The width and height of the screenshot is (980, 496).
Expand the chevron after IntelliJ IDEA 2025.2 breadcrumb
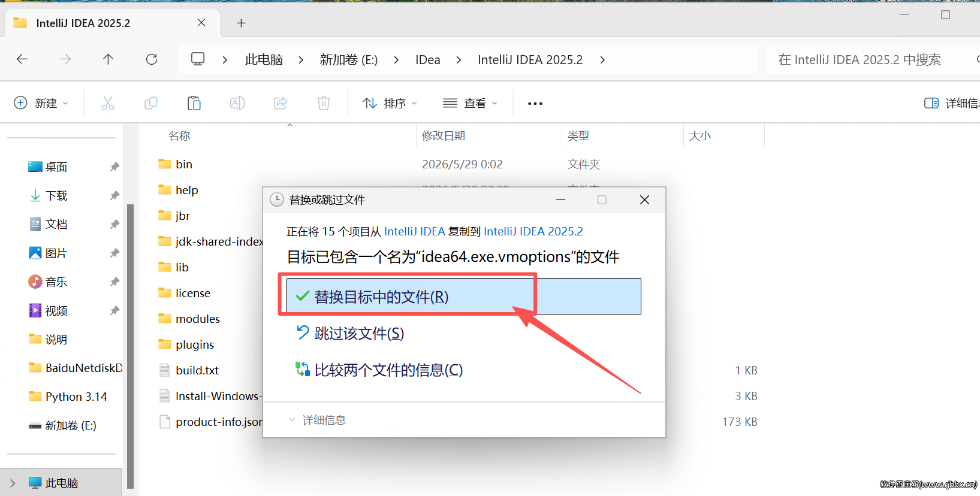tap(602, 60)
